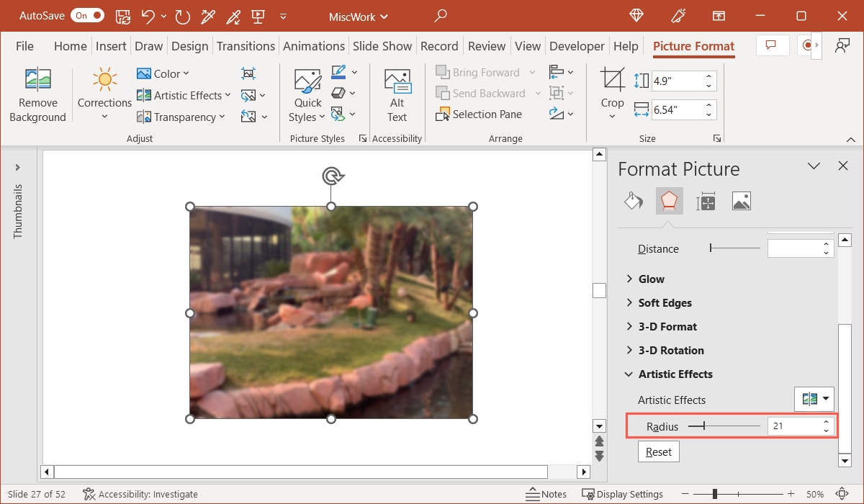Click the Reset button for Artistic Effects
864x504 pixels.
[x=658, y=451]
